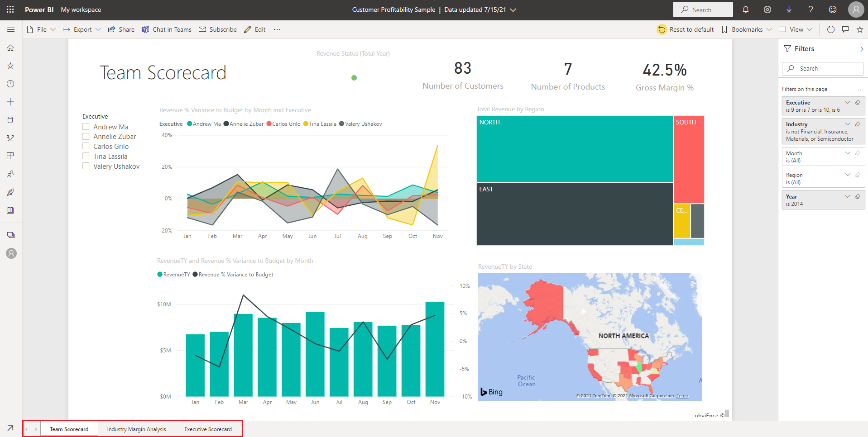Expand report title data updated dropdown
Viewport: 868px width, 437px height.
pos(513,10)
